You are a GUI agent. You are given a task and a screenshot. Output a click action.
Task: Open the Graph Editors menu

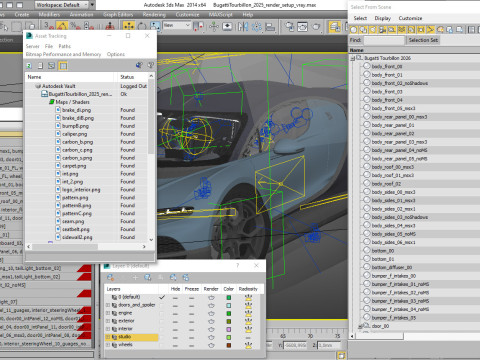coord(118,15)
